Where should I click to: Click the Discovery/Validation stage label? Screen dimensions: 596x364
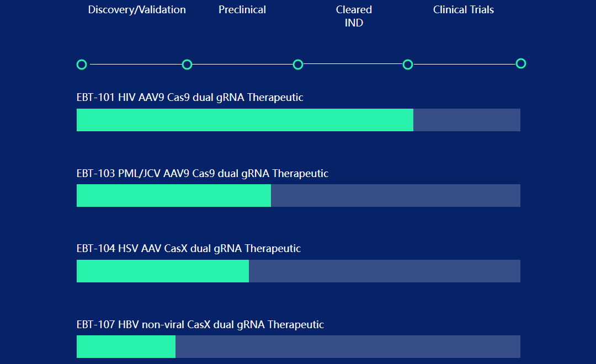pyautogui.click(x=137, y=10)
